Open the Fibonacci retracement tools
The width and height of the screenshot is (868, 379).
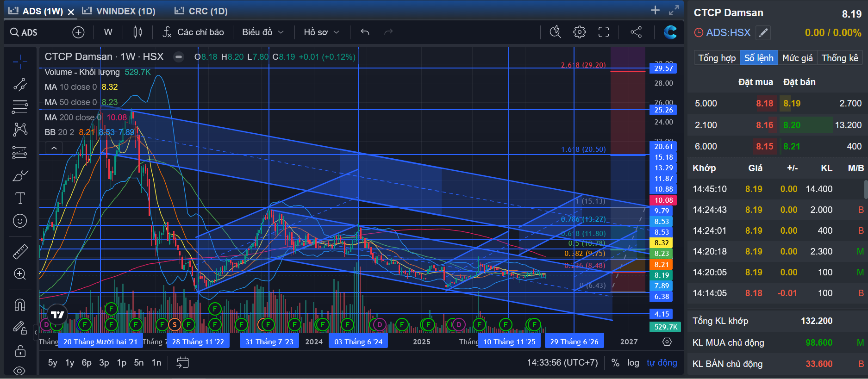click(20, 107)
